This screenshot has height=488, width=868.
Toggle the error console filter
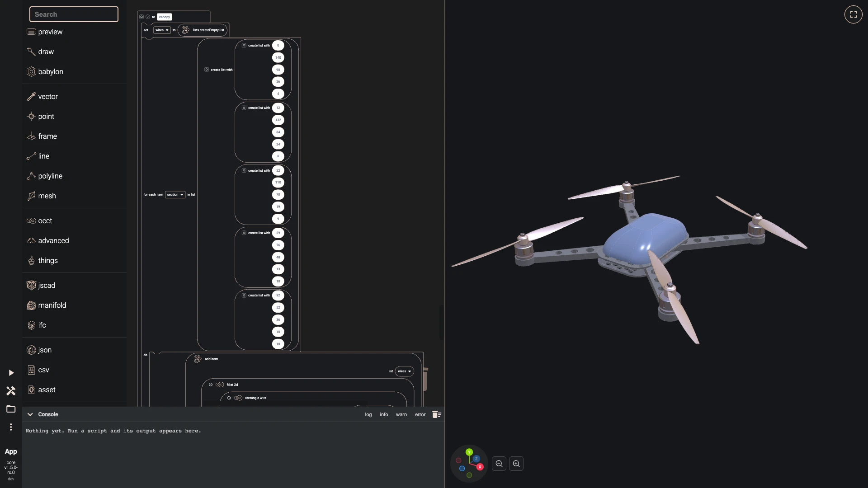click(420, 414)
